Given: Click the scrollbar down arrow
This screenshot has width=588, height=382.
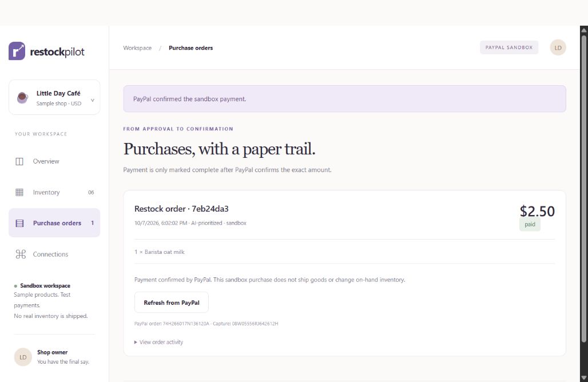Looking at the screenshot, I should pos(583,377).
